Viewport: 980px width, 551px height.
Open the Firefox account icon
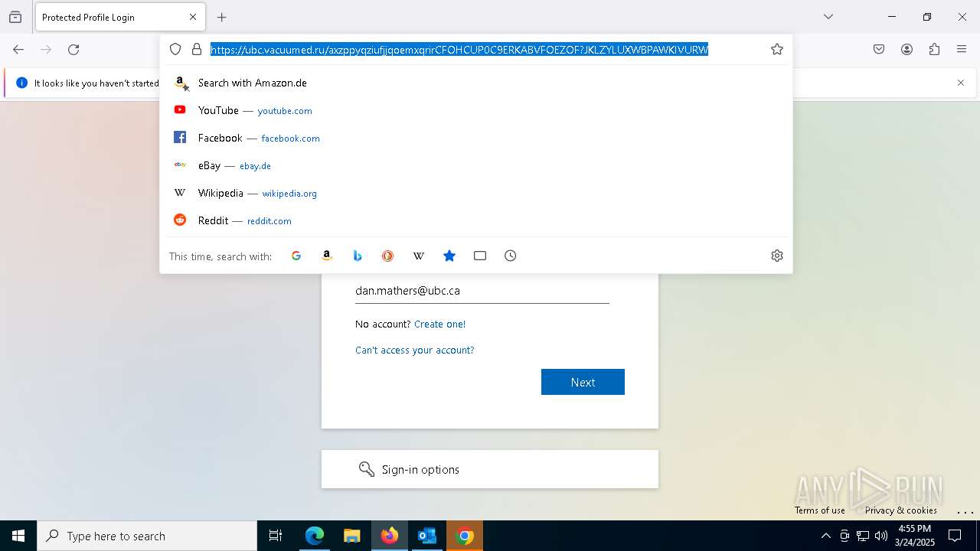tap(906, 50)
